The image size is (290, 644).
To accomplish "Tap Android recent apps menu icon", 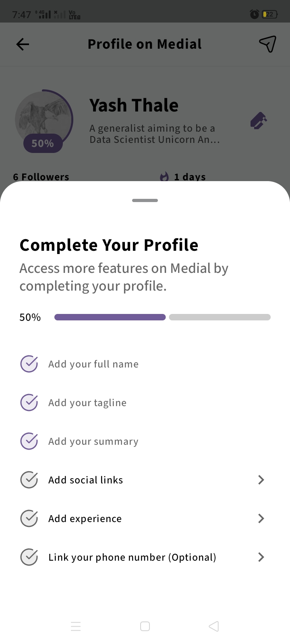I will click(x=76, y=626).
